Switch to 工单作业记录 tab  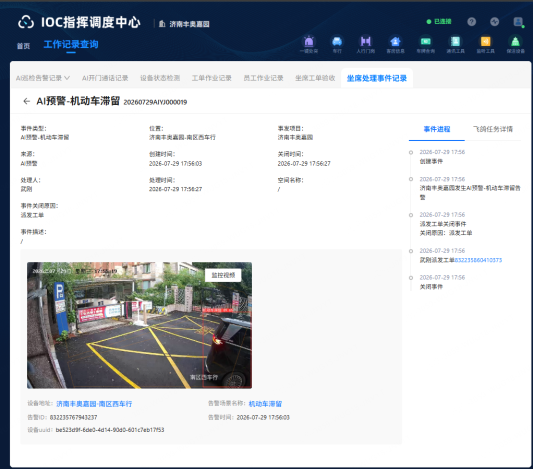tap(211, 78)
